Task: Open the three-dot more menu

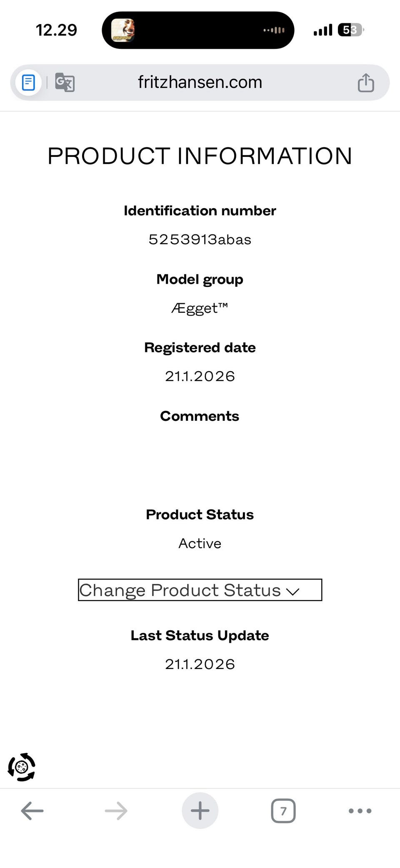Action: coord(360,811)
